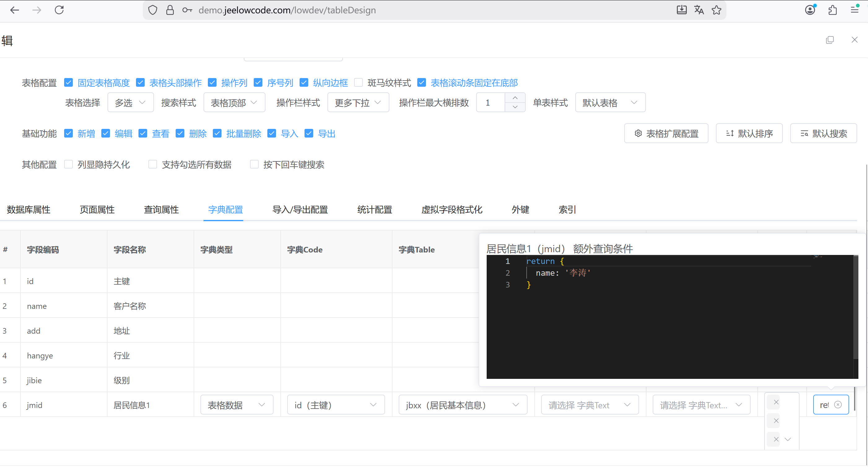Open the browser translate icon
Viewport: 868px width, 469px height.
(699, 10)
